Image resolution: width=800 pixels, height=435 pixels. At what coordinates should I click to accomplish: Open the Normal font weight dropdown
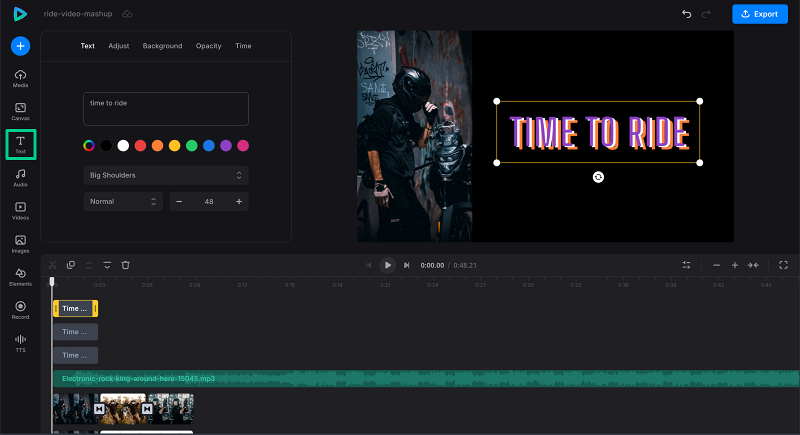tap(122, 201)
